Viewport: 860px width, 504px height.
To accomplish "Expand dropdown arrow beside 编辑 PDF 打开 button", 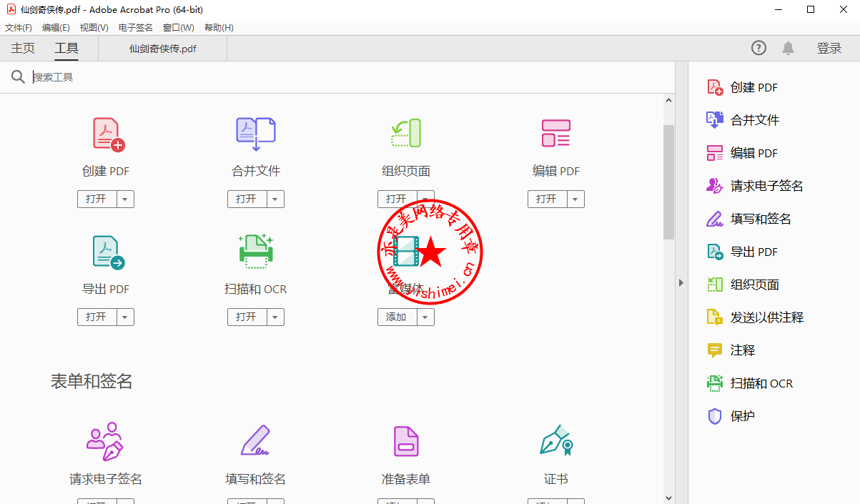I will (575, 199).
